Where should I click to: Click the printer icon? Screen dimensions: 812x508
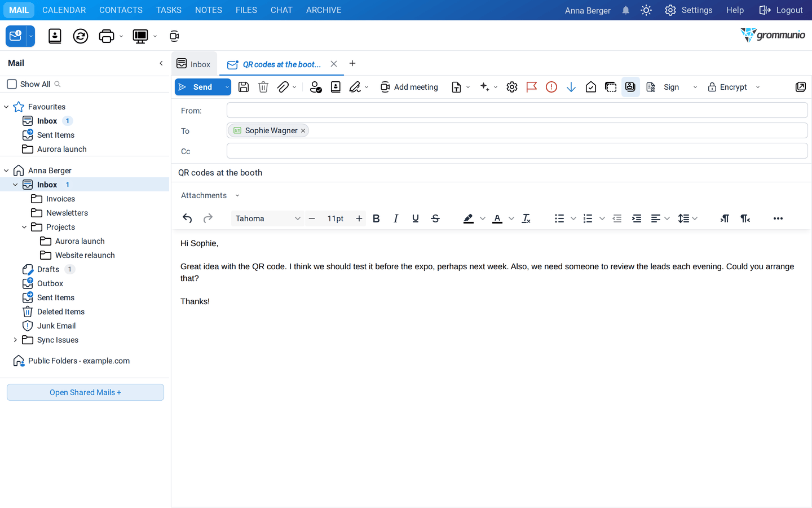tap(106, 36)
